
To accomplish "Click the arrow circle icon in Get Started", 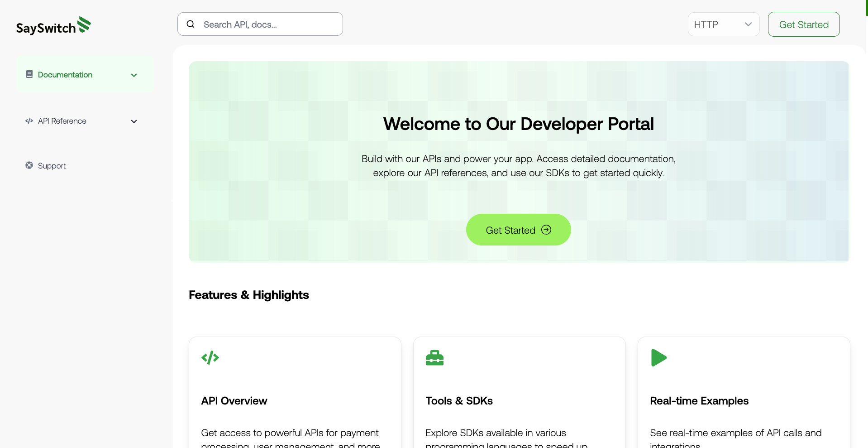I will click(x=546, y=230).
